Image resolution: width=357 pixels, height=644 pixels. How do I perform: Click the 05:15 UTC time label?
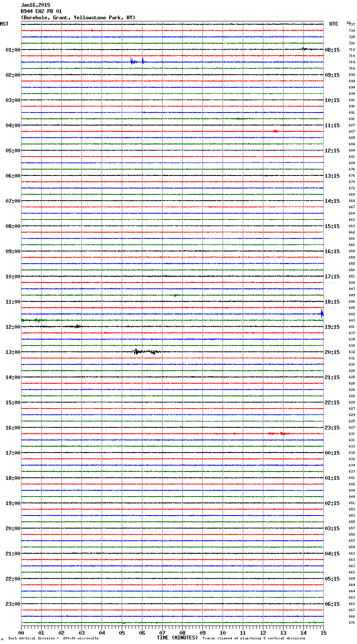click(x=332, y=579)
